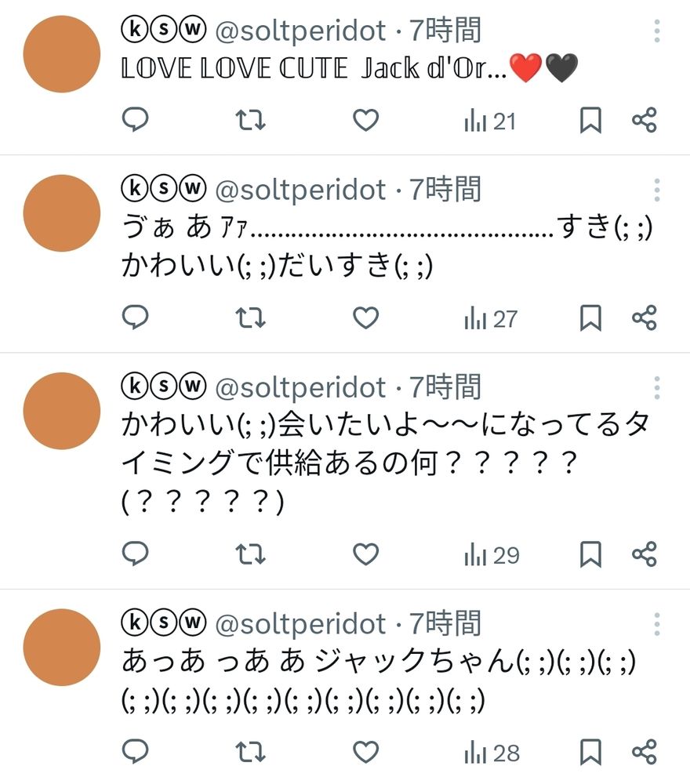Share the first tweet with heart emojis
The image size is (690, 784).
[x=645, y=120]
